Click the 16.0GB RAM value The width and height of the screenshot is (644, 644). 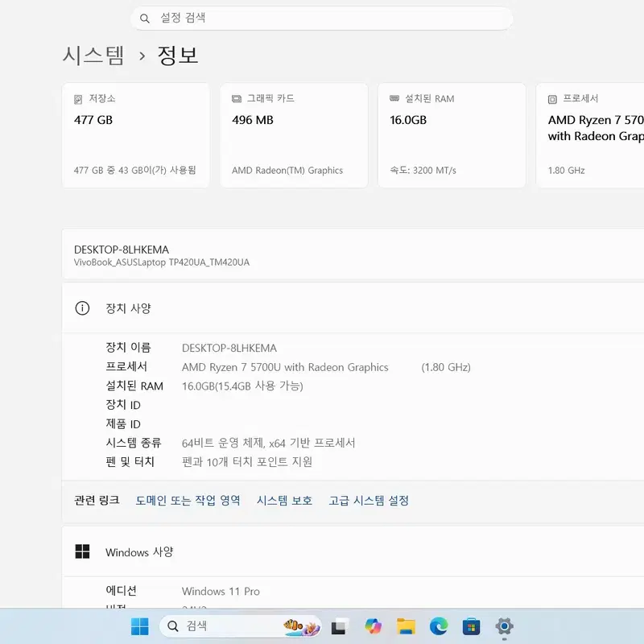click(408, 120)
